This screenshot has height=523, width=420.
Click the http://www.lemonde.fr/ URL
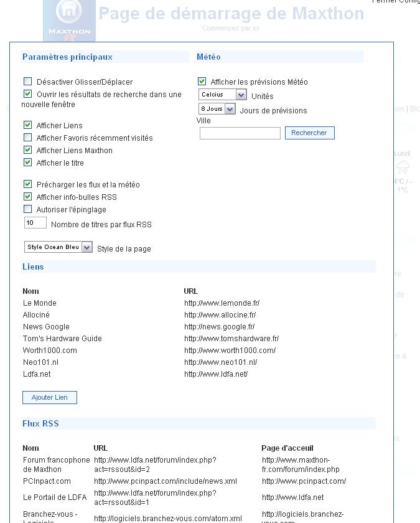[222, 303]
